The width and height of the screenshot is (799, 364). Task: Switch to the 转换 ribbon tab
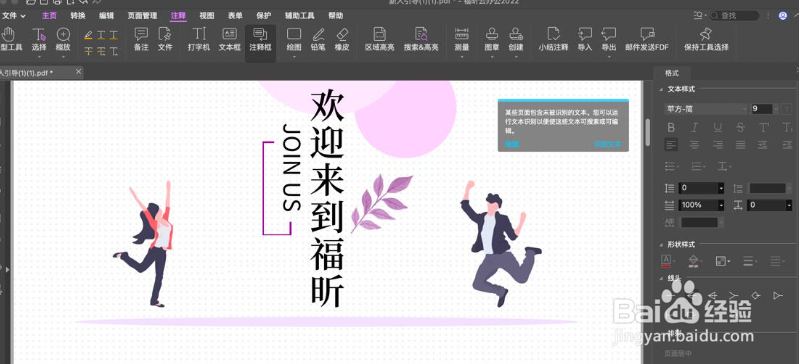tap(78, 16)
